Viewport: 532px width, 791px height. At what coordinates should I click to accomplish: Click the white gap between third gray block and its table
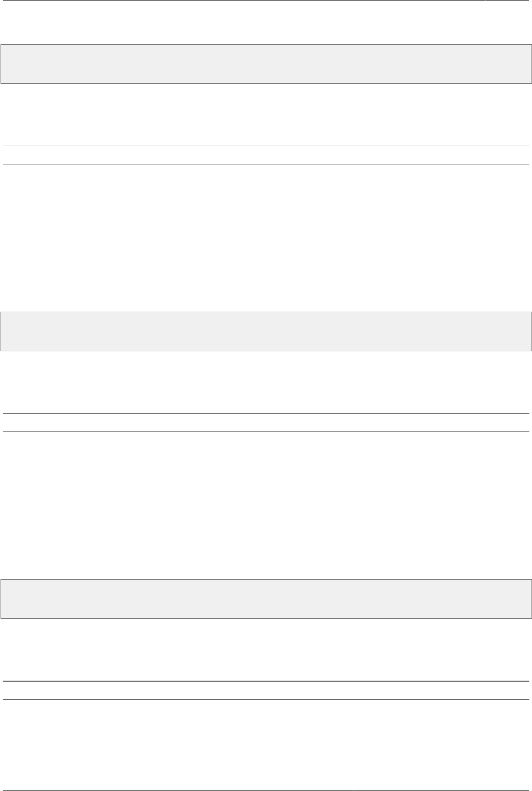tap(265, 649)
